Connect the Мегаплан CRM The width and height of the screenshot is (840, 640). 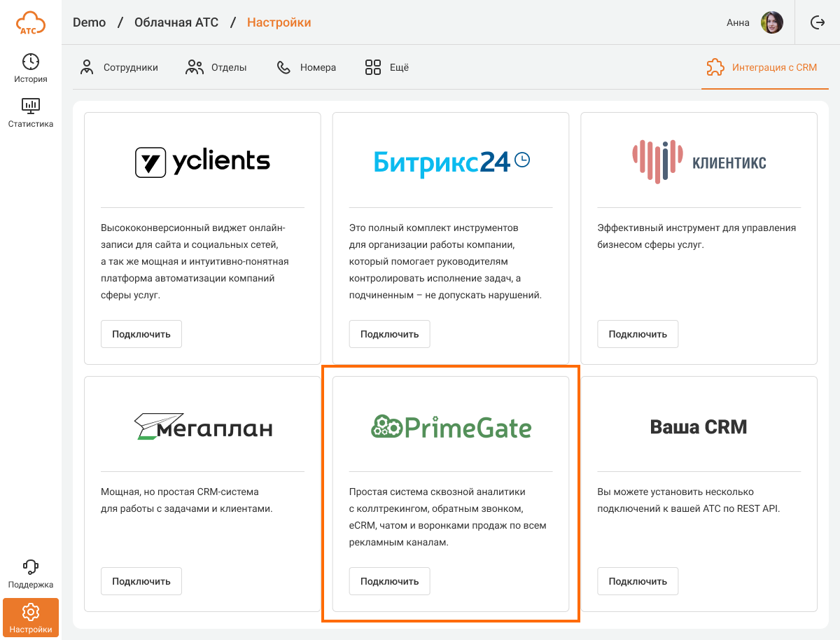coord(141,581)
